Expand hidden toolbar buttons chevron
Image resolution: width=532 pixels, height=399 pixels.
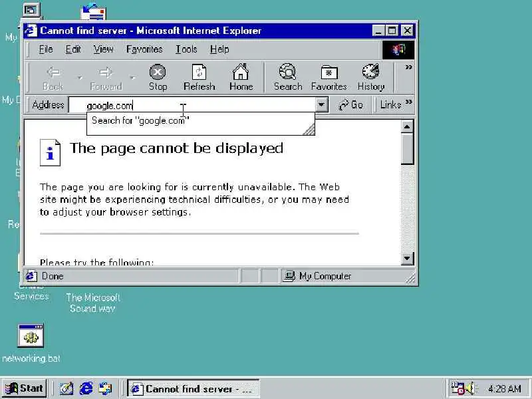(x=408, y=67)
